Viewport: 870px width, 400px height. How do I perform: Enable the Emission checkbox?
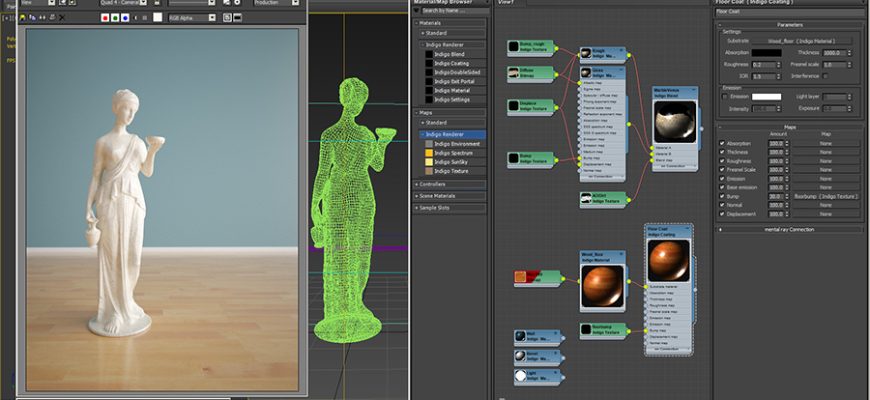pos(725,97)
